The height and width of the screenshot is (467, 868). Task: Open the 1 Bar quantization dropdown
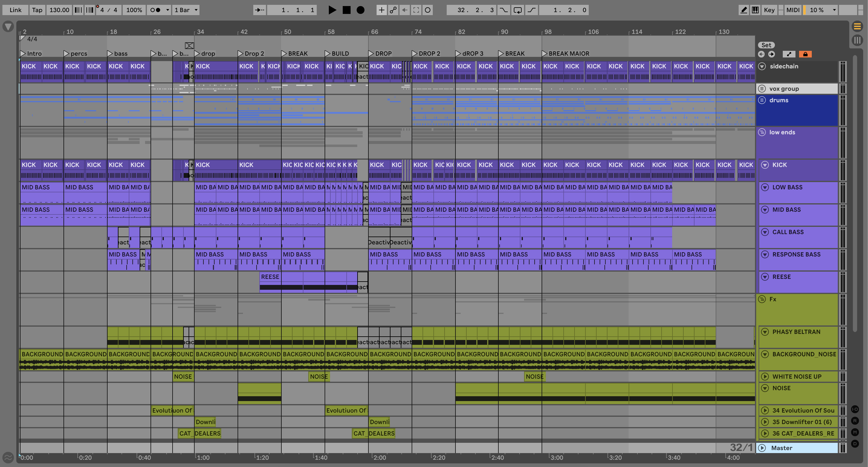coord(186,10)
